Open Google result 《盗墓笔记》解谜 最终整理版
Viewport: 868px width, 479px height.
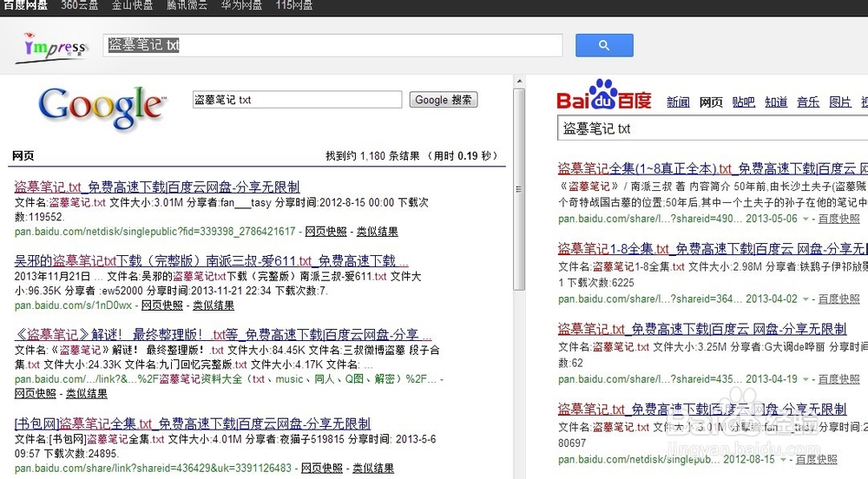pyautogui.click(x=223, y=334)
